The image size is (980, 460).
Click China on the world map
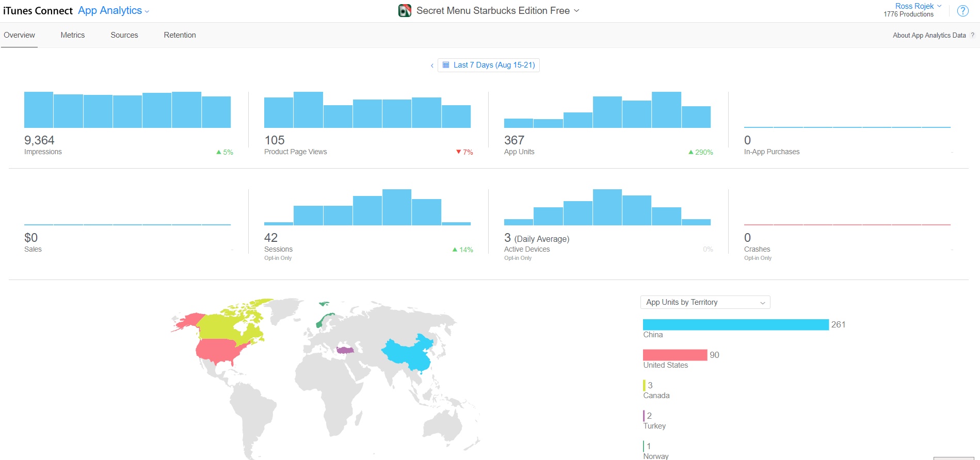408,353
